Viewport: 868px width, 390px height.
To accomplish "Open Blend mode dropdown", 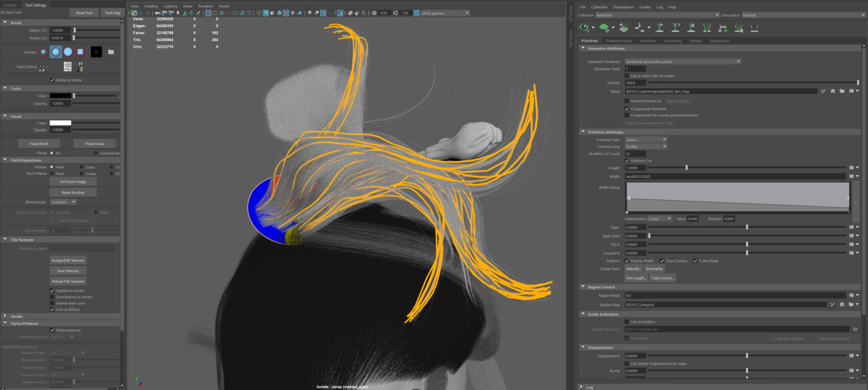I will tap(64, 202).
